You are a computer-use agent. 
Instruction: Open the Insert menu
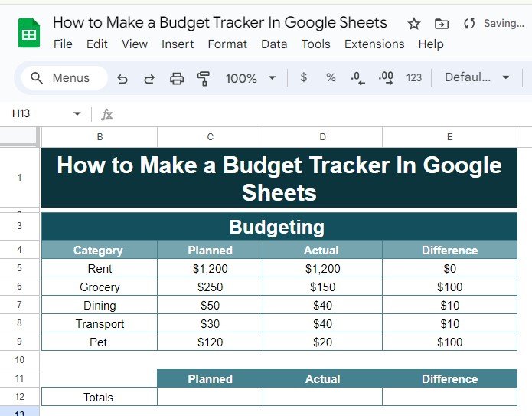[178, 44]
